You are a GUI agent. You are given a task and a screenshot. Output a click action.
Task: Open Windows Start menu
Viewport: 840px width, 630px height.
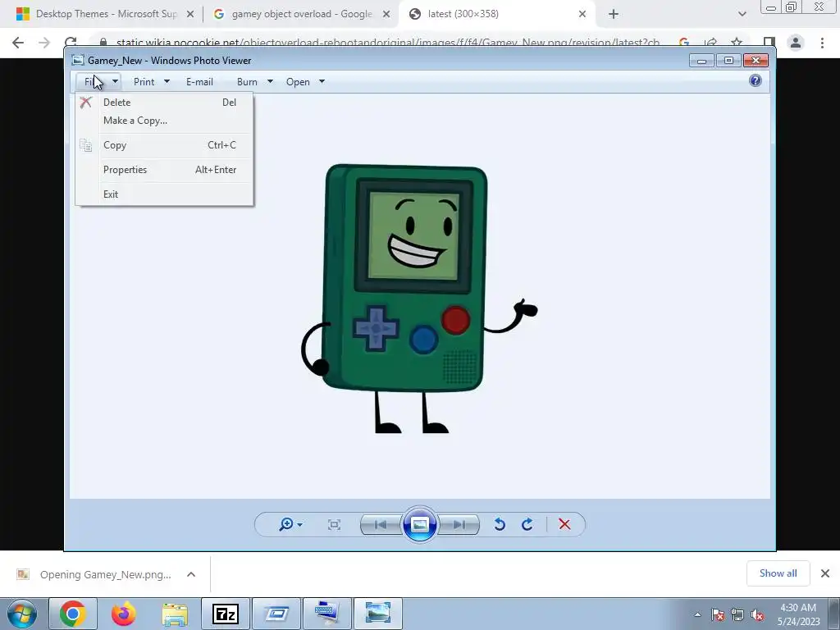22,614
